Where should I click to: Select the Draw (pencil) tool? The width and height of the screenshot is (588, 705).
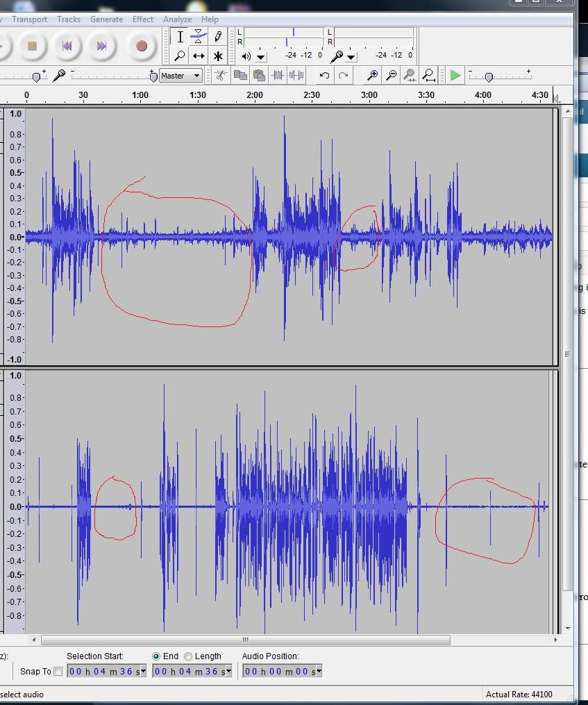coord(217,36)
